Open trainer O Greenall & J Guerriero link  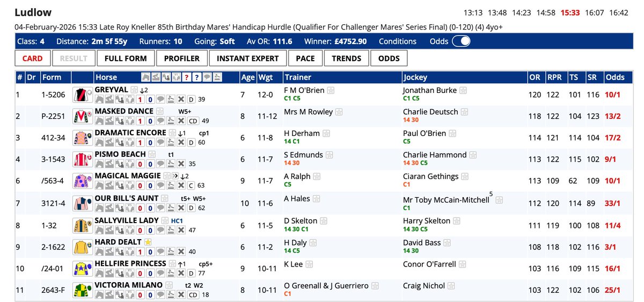click(x=326, y=286)
